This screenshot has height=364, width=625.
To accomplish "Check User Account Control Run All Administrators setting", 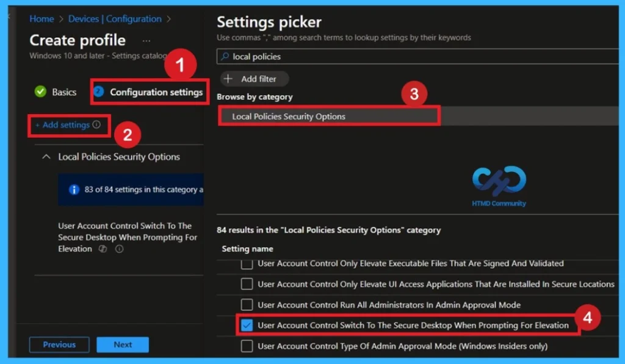I will 247,304.
